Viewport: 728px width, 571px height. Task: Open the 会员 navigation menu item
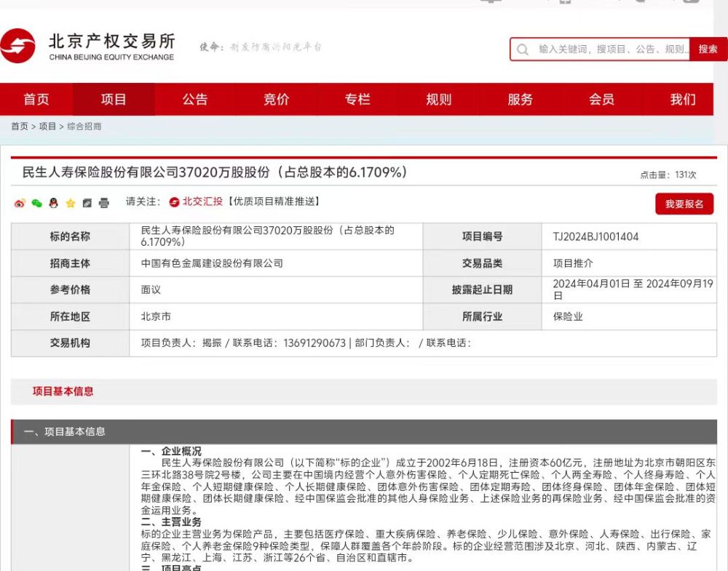click(602, 99)
